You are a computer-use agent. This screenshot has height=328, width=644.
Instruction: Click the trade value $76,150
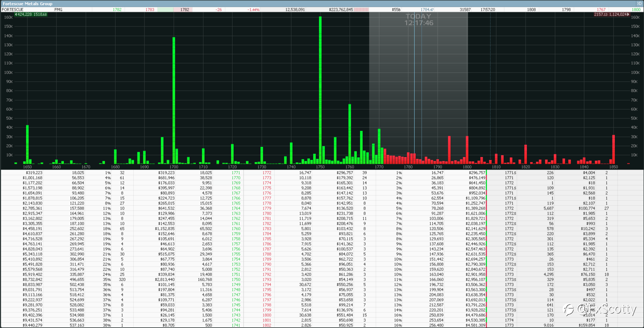pyautogui.click(x=588, y=275)
